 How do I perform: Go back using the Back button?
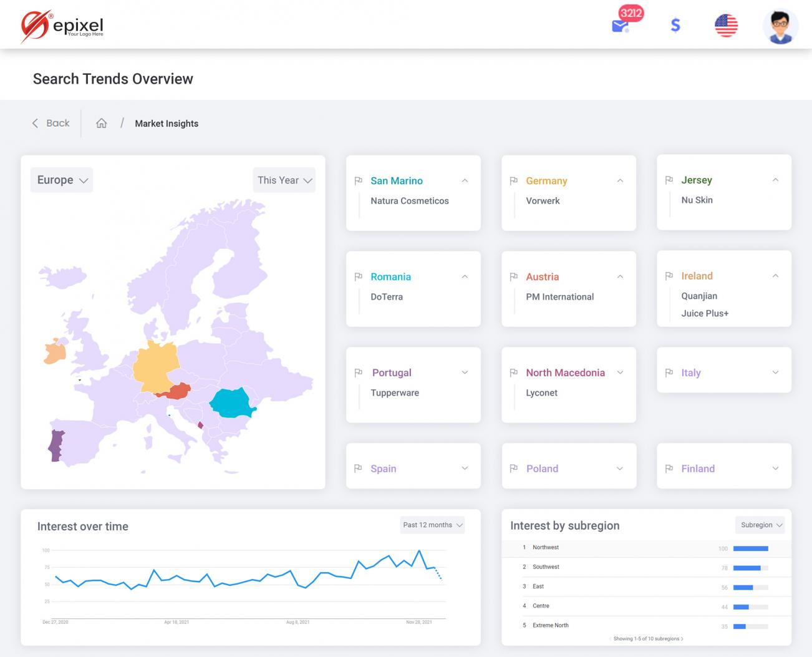[x=51, y=123]
